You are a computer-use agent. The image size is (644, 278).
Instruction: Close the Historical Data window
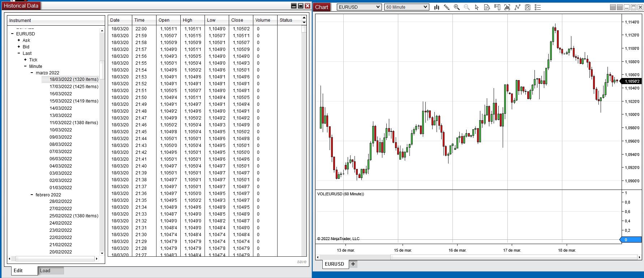(308, 6)
